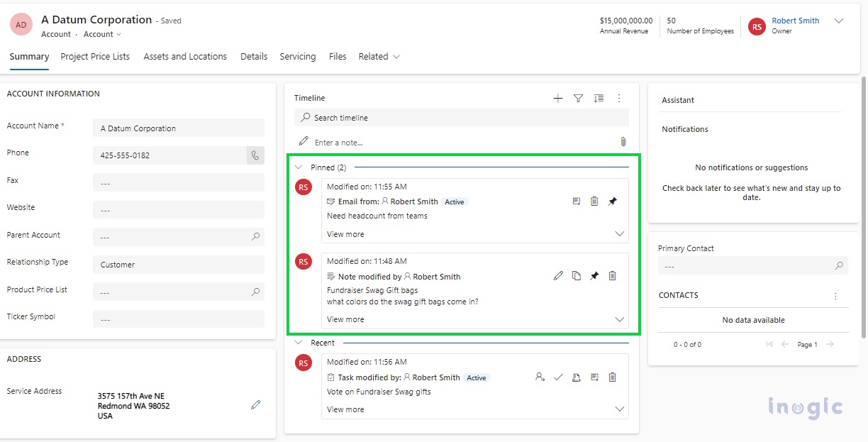
Task: Expand the Fundraiser Swag note chevron
Action: tap(619, 319)
